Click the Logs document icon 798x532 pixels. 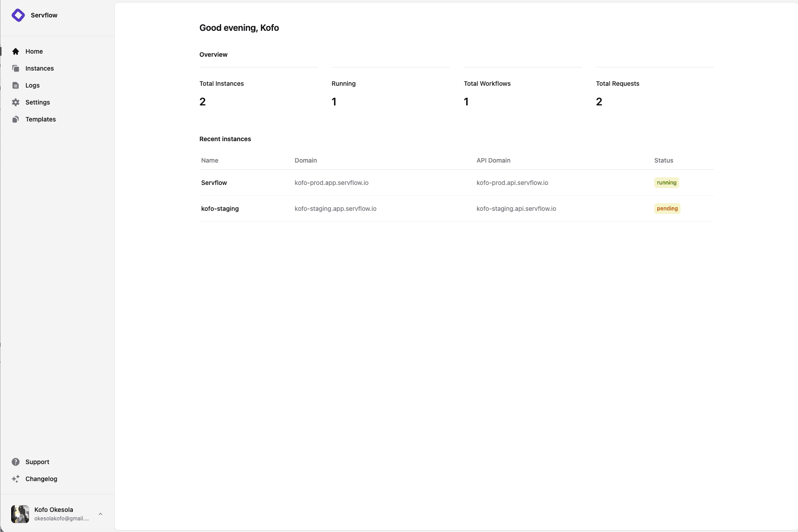tap(16, 85)
